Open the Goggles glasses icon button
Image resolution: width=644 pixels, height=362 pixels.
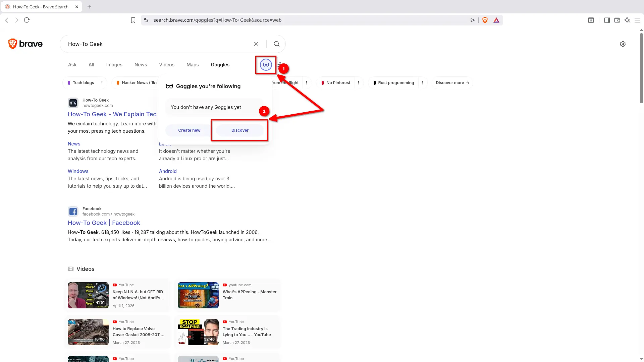coord(266,65)
